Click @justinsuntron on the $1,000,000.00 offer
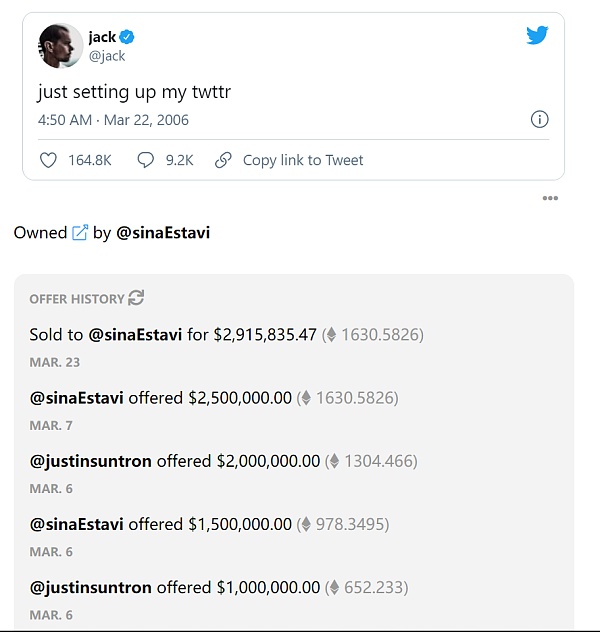600x632 pixels. (x=90, y=587)
